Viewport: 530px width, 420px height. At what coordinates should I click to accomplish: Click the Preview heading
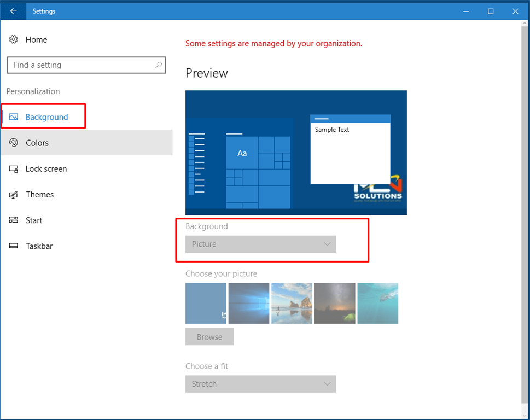tap(207, 73)
